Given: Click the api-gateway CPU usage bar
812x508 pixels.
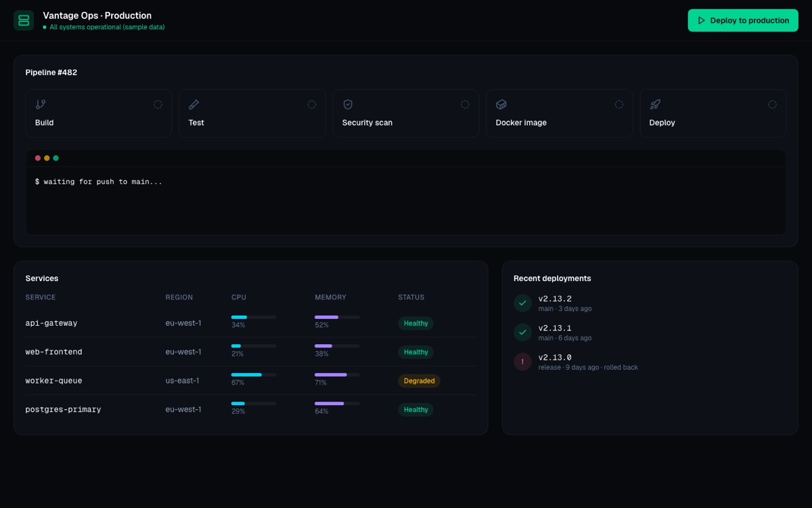Looking at the screenshot, I should (x=254, y=317).
